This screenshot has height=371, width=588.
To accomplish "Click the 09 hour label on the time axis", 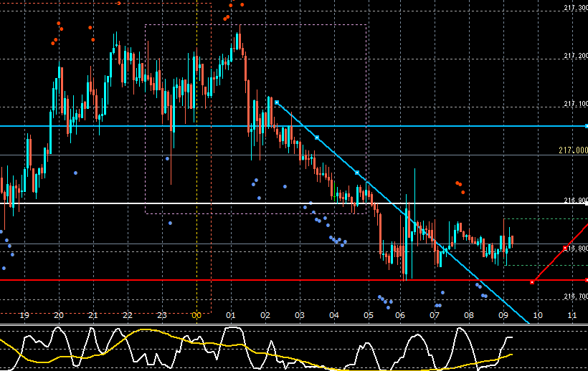I will (x=503, y=315).
